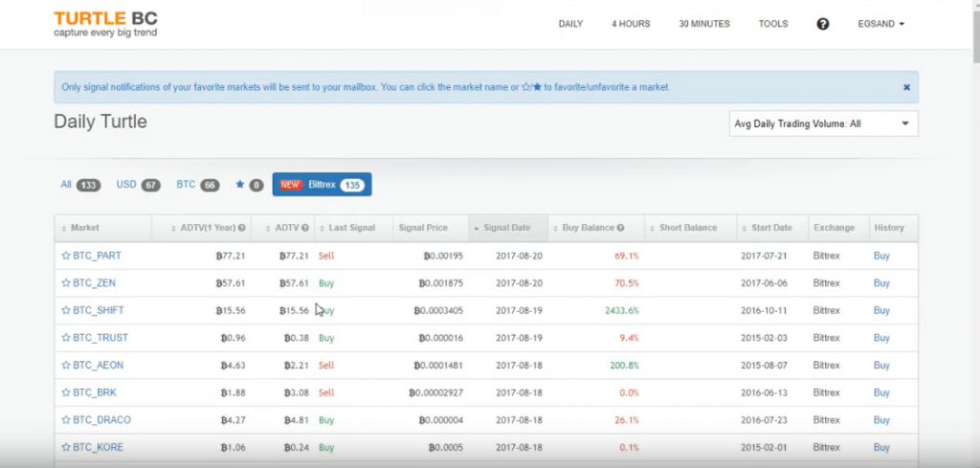This screenshot has height=468, width=980.
Task: Select signal price ฿0.001875
Action: (440, 283)
